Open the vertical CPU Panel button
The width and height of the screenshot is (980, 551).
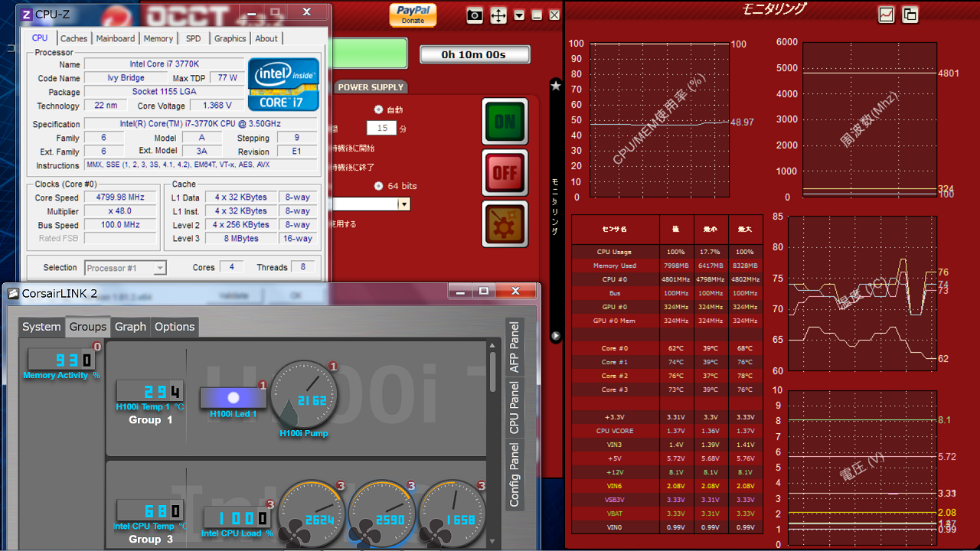514,407
